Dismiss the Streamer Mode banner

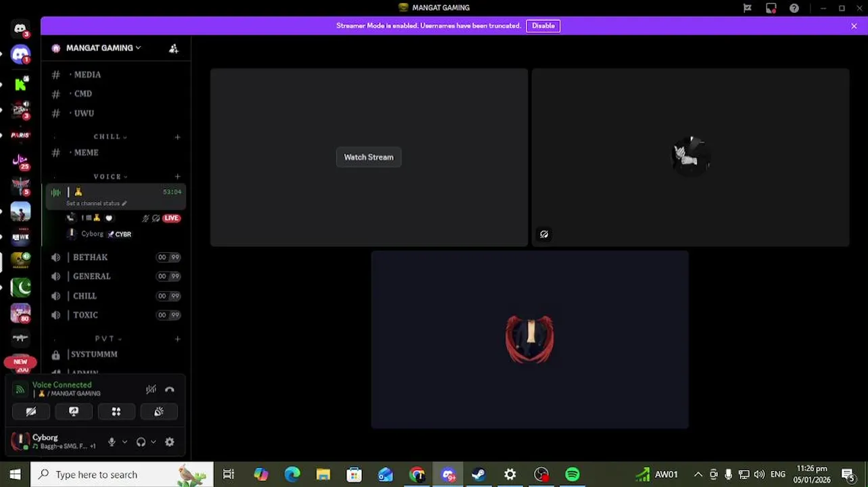[x=854, y=26]
